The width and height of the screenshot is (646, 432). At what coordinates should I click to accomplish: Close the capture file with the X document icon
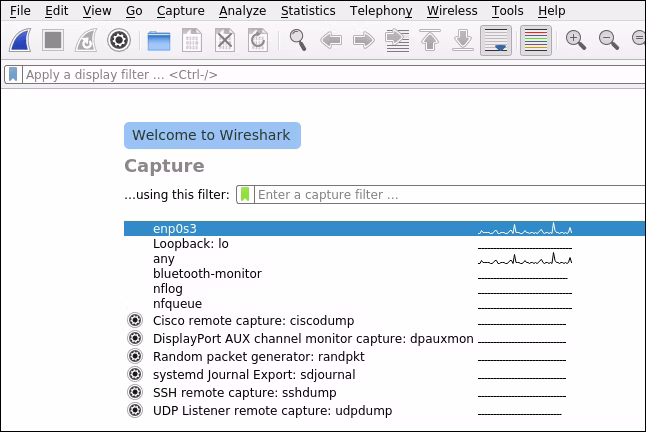[225, 40]
